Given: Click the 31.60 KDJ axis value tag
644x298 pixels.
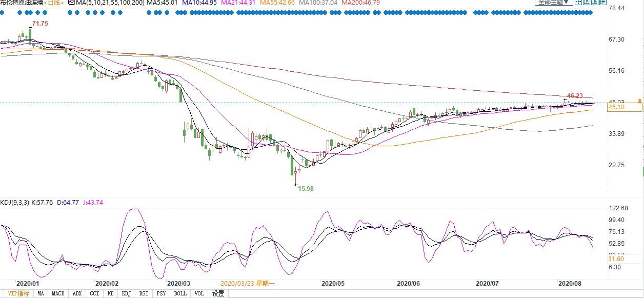Looking at the screenshot, I should (616, 259).
